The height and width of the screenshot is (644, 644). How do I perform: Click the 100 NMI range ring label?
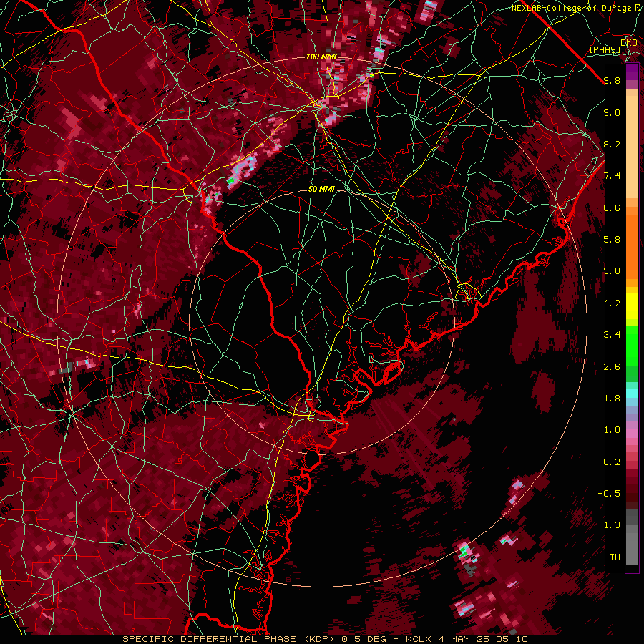[x=321, y=57]
